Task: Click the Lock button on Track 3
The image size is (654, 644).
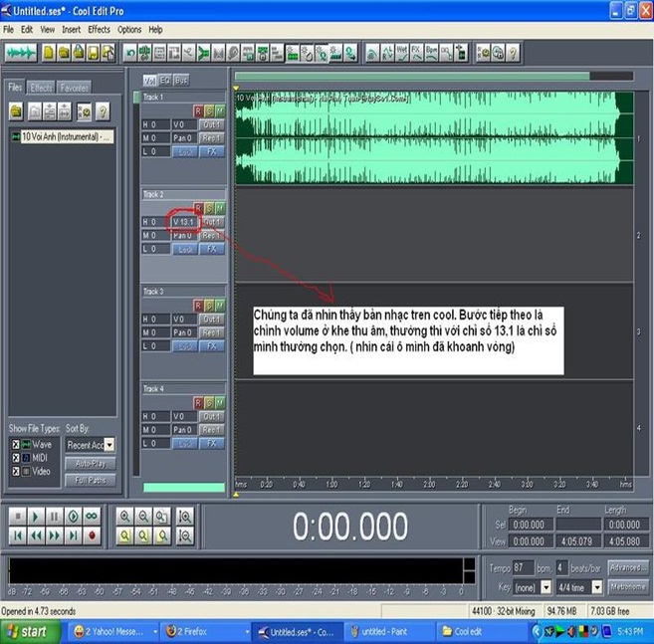Action: (185, 346)
